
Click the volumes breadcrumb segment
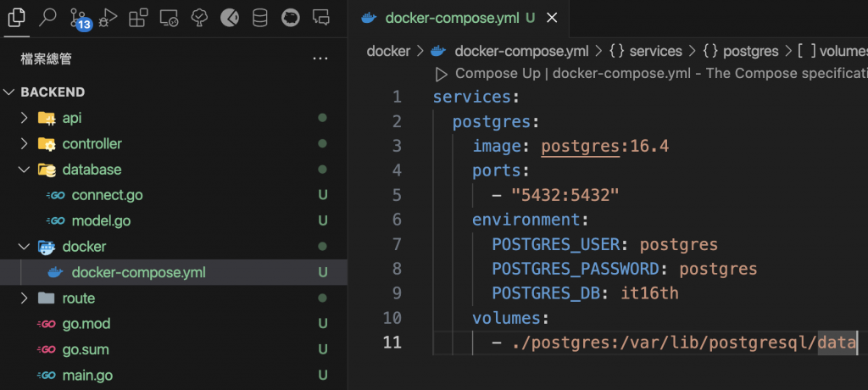tap(843, 52)
